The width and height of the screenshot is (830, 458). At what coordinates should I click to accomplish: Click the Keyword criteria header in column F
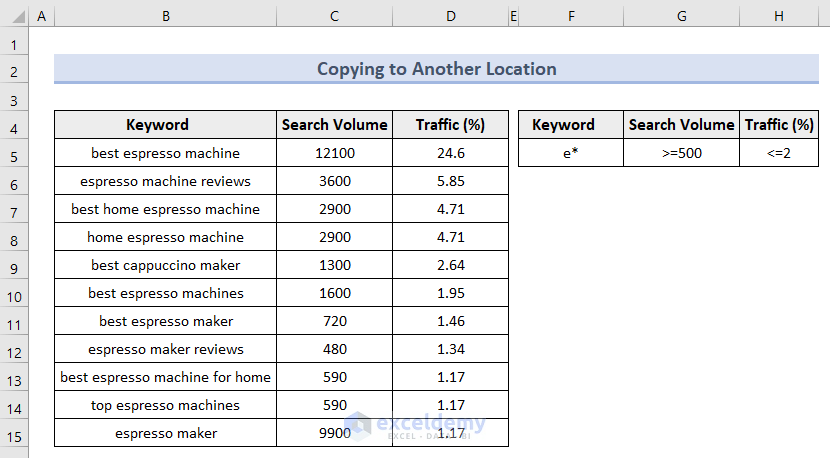[x=571, y=124]
